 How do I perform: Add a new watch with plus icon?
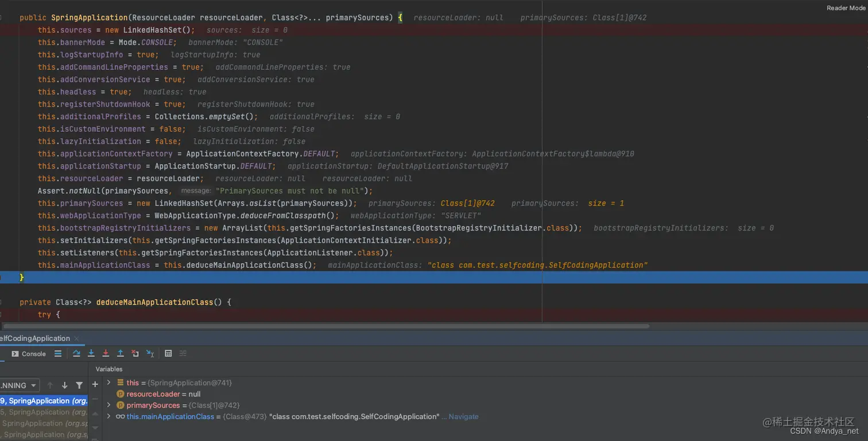pos(95,384)
